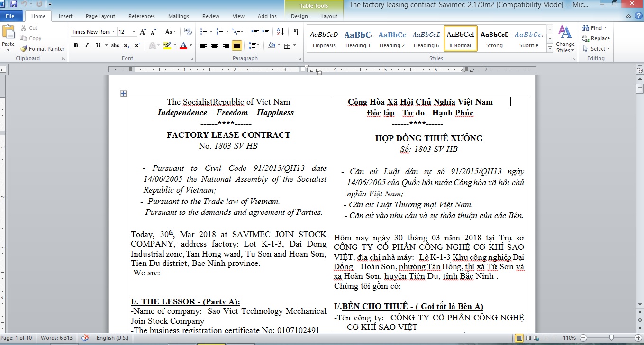This screenshot has height=345, width=644.
Task: Click the Clear Formatting icon
Action: pyautogui.click(x=188, y=32)
